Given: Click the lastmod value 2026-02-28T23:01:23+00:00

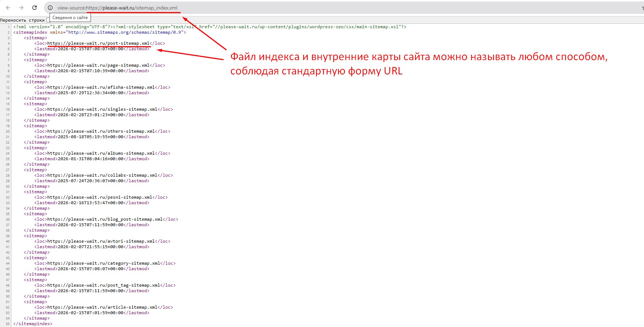Looking at the screenshot, I should tap(91, 115).
